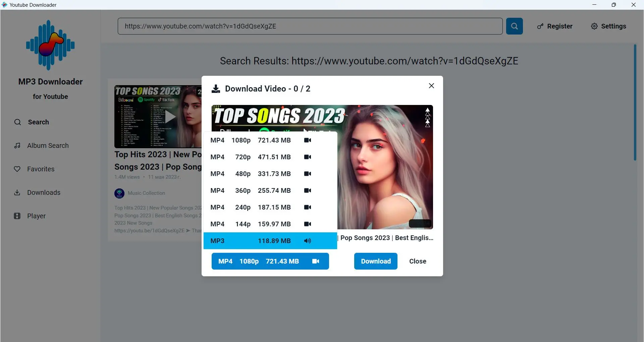Viewport: 644px width, 342px height.
Task: Click the YouTube URL input field
Action: tap(310, 26)
